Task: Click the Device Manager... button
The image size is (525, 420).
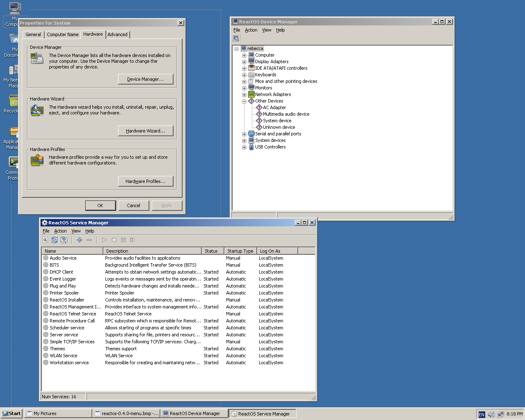Action: 146,79
